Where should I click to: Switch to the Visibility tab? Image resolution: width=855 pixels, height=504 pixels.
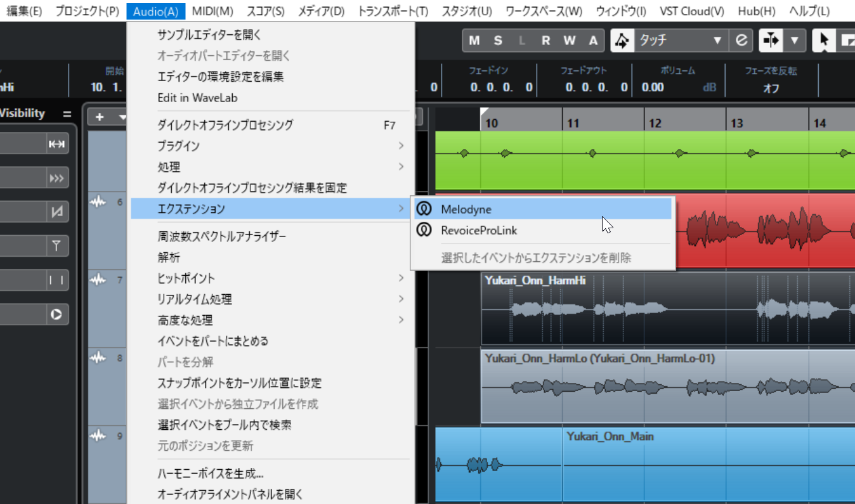coord(22,113)
